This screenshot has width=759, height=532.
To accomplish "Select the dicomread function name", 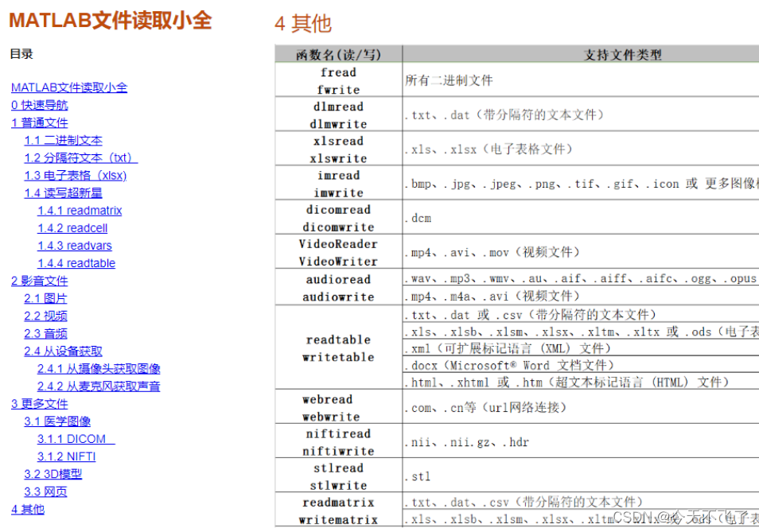I will point(338,209).
